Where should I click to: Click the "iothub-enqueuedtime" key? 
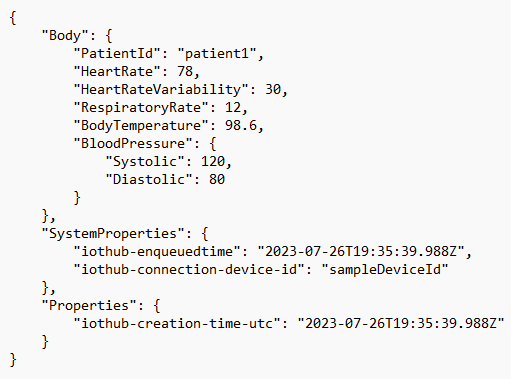157,251
